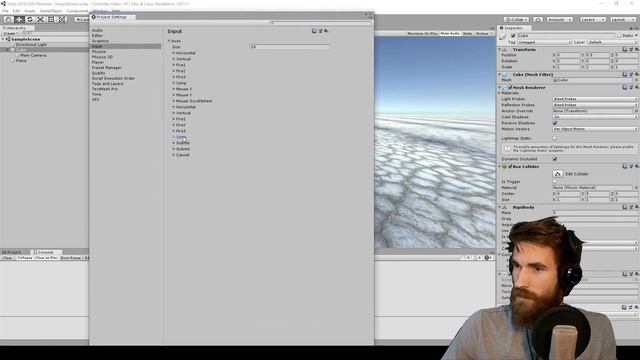
Task: Open the GameObject menu
Action: 51,11
